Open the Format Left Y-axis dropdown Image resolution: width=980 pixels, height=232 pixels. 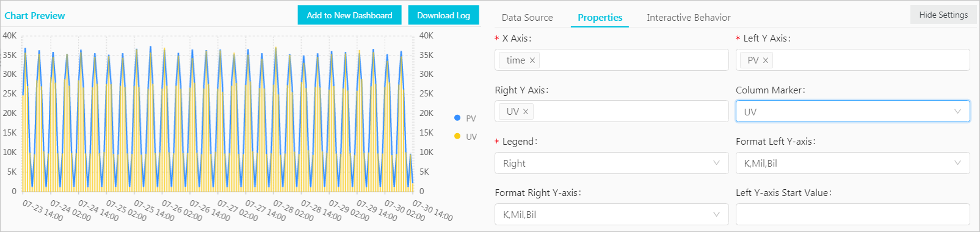click(852, 163)
